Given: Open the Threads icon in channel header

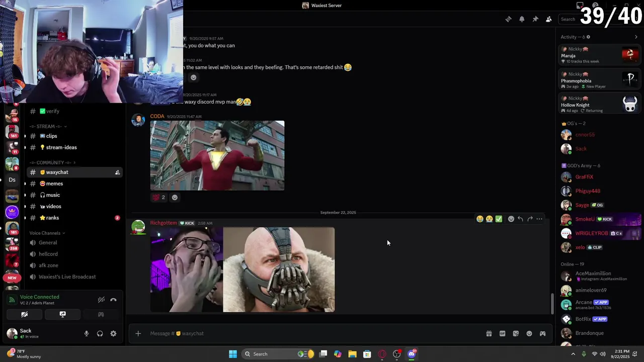Looking at the screenshot, I should tap(508, 19).
